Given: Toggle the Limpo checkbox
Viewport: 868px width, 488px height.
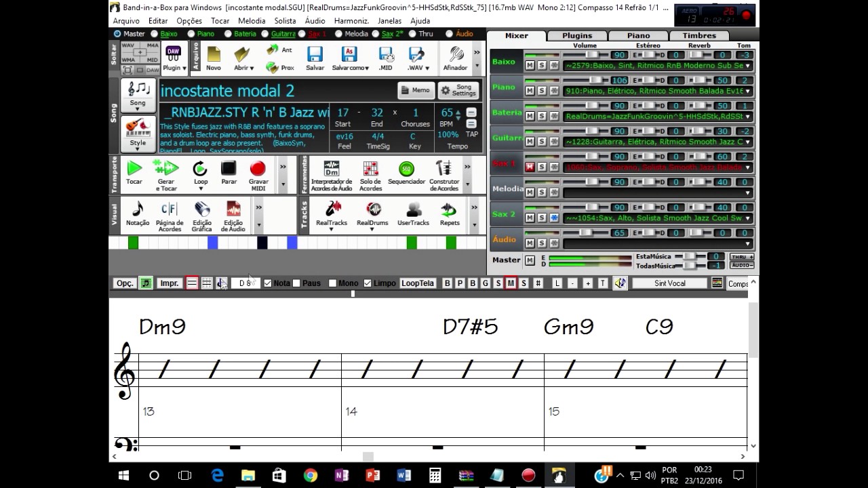Looking at the screenshot, I should click(x=368, y=283).
